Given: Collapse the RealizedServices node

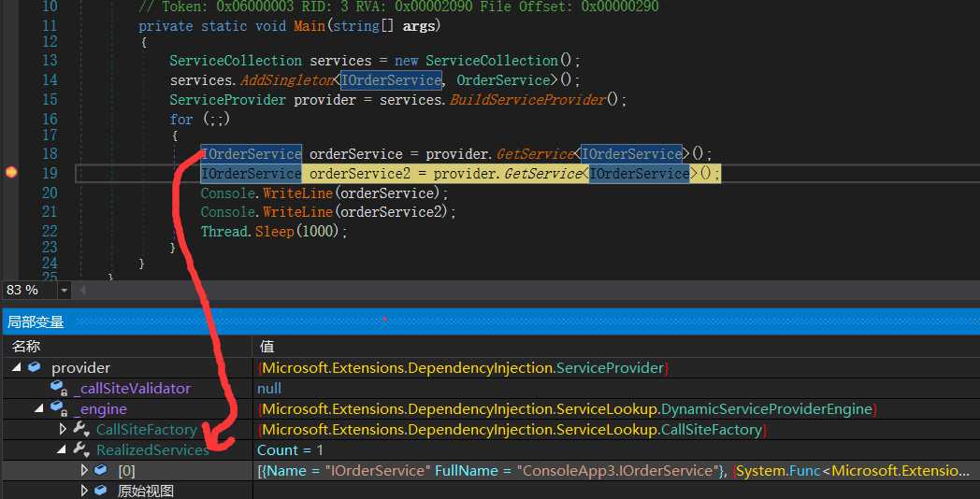Looking at the screenshot, I should 62,449.
